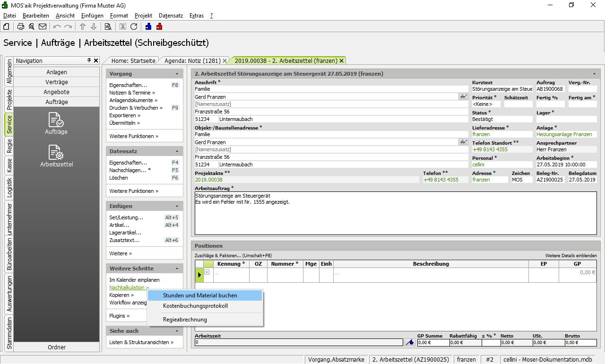
Task: Collapse the Einfügen section
Action: pyautogui.click(x=177, y=207)
